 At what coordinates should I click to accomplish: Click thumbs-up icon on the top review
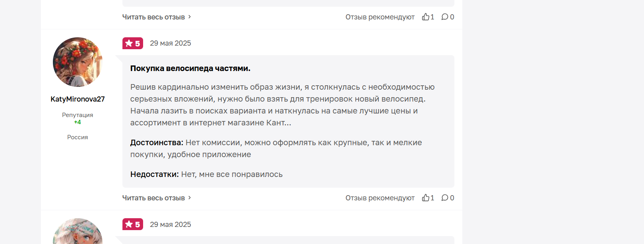(x=426, y=17)
